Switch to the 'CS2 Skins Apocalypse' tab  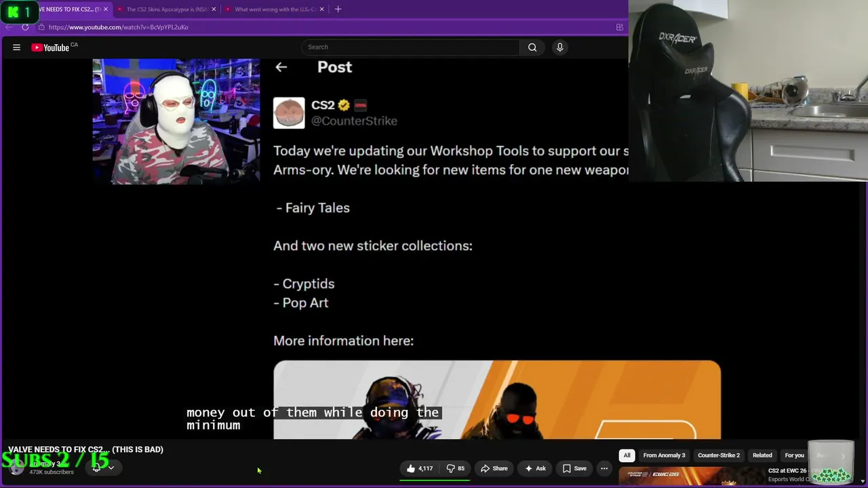coord(166,9)
